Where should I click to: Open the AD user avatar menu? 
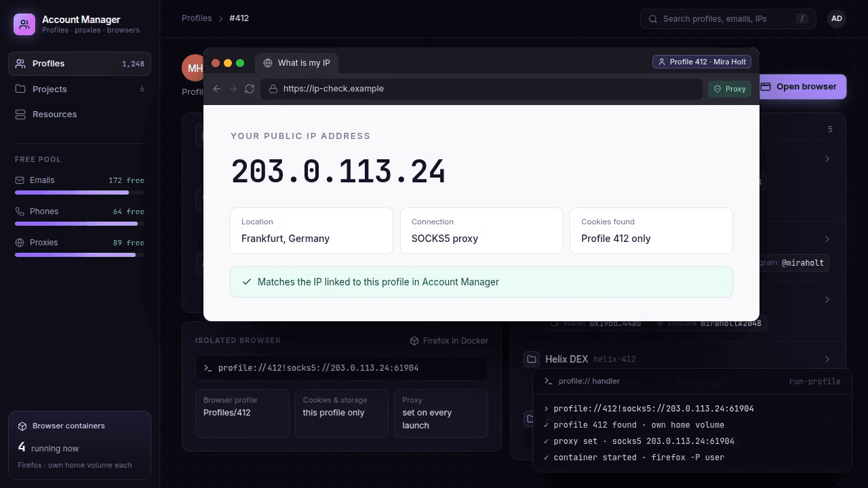pos(837,19)
